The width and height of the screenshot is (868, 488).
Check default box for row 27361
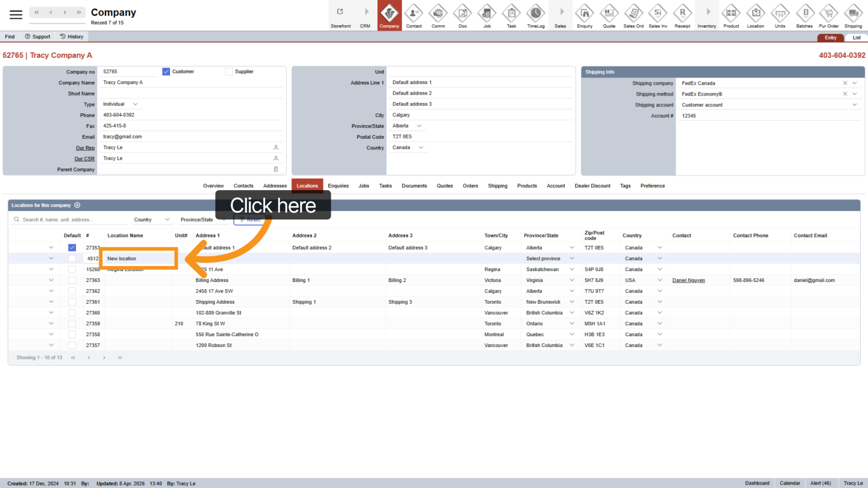pos(72,302)
